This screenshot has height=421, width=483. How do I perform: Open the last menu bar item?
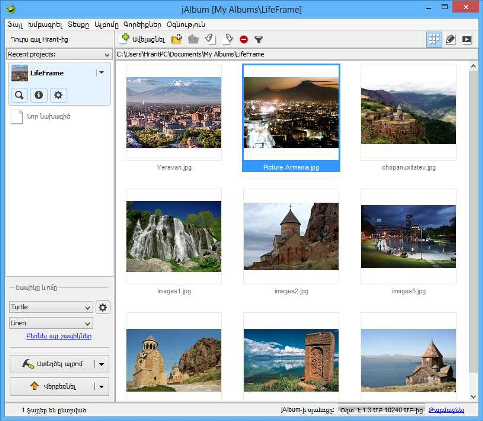(186, 25)
